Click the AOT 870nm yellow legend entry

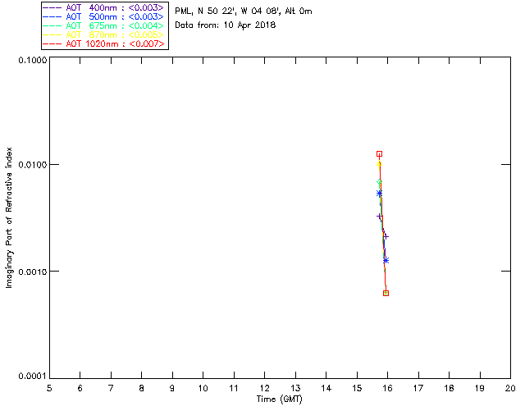point(103,34)
